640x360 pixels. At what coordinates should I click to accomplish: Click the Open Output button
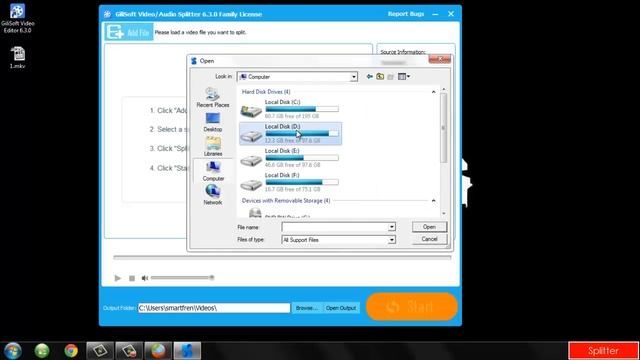click(341, 308)
